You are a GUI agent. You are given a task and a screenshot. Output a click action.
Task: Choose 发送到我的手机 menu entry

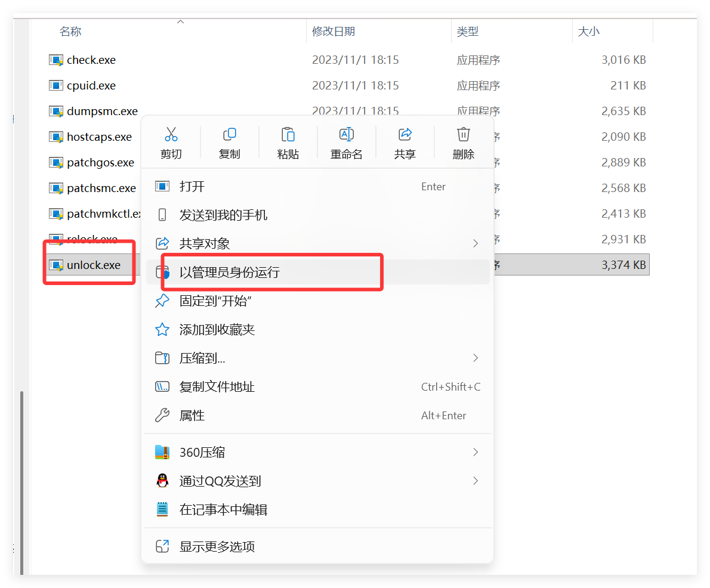tap(317, 215)
